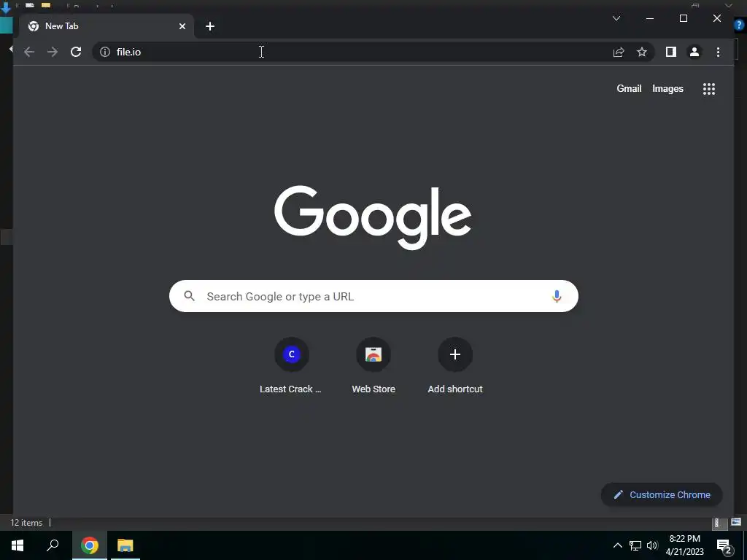Image resolution: width=747 pixels, height=560 pixels.
Task: Open the Windows Start menu
Action: point(18,545)
